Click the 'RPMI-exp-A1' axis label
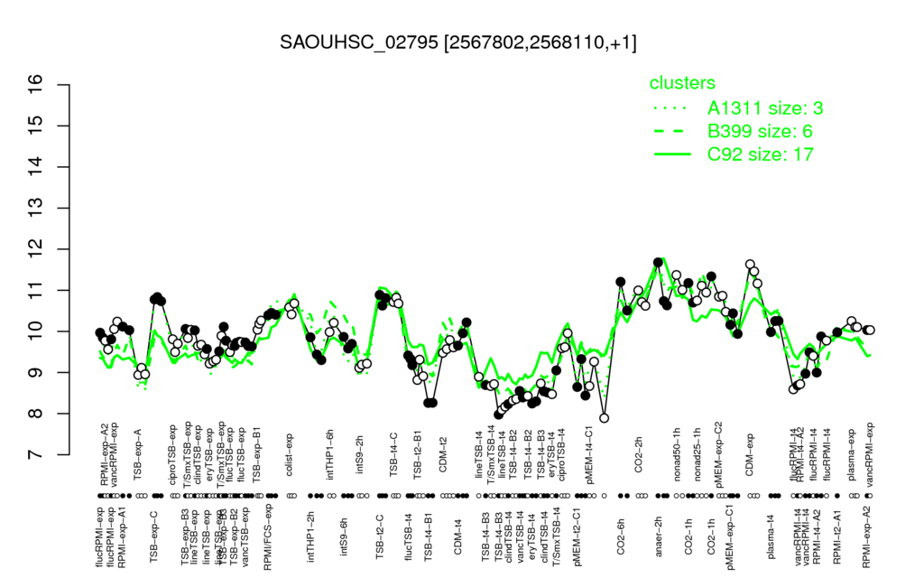924x578 pixels. (x=122, y=536)
